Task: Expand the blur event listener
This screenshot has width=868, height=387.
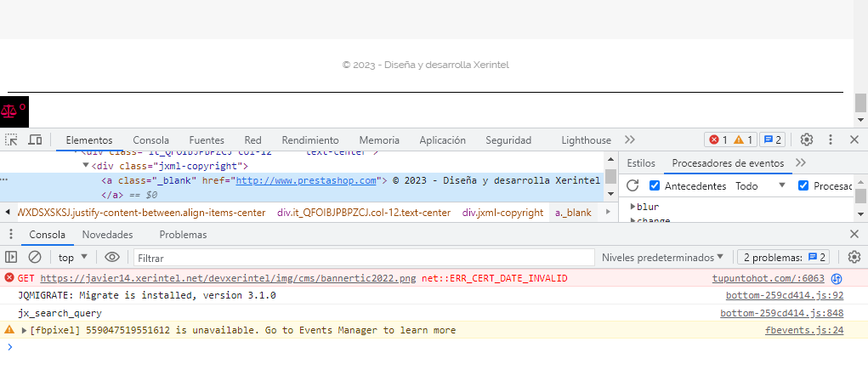Action: [633, 207]
